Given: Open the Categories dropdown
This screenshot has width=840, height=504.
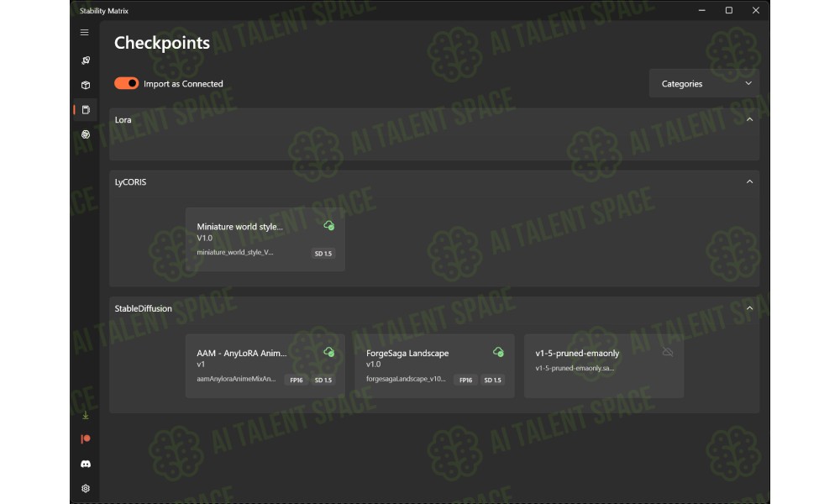Looking at the screenshot, I should point(704,83).
